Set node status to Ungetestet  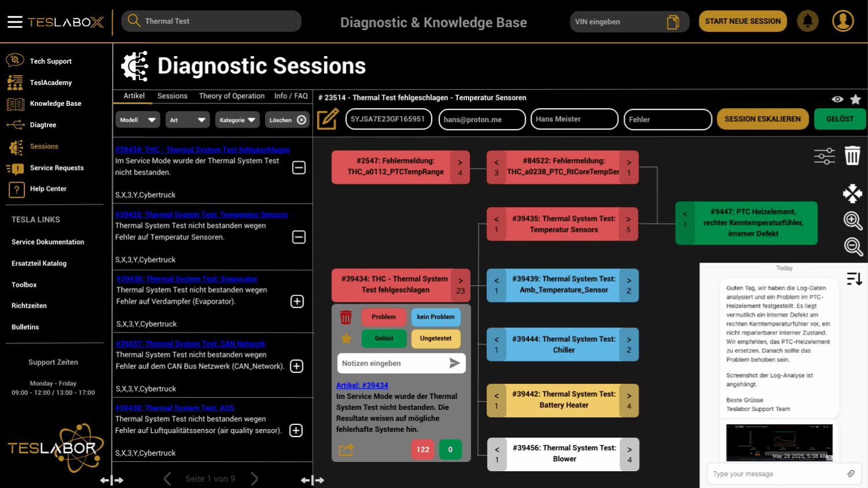[x=436, y=338]
